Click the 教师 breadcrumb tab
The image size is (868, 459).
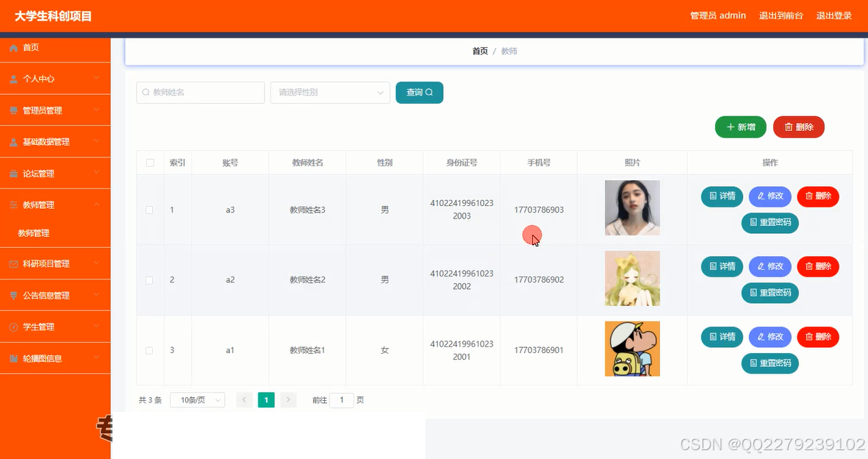tap(508, 51)
